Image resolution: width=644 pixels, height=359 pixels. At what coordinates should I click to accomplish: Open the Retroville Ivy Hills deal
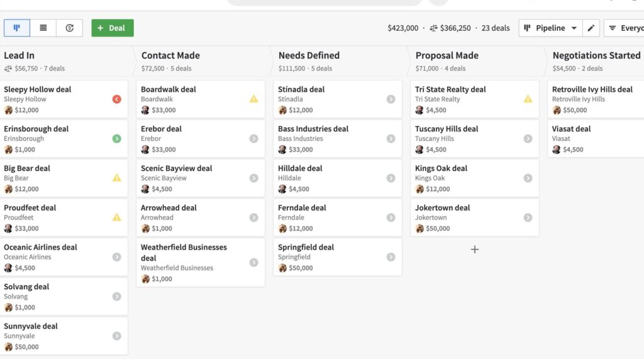[x=596, y=99]
